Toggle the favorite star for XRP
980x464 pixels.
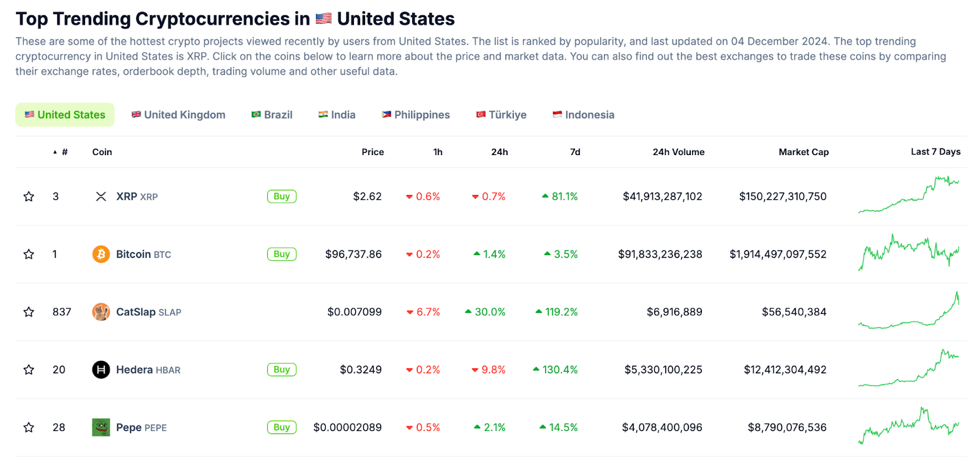pyautogui.click(x=29, y=197)
